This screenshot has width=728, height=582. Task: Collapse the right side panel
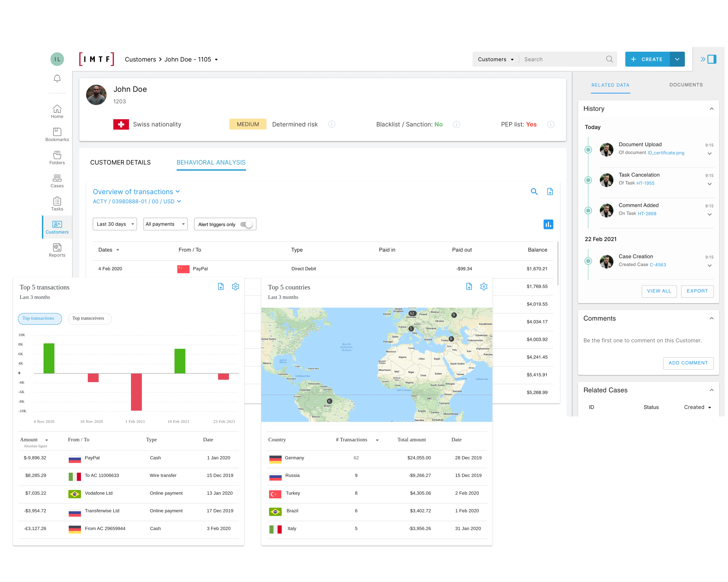[708, 59]
